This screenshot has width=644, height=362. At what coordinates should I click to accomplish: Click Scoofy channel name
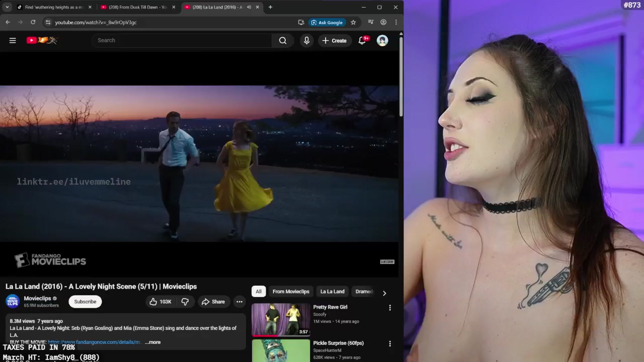point(320,314)
